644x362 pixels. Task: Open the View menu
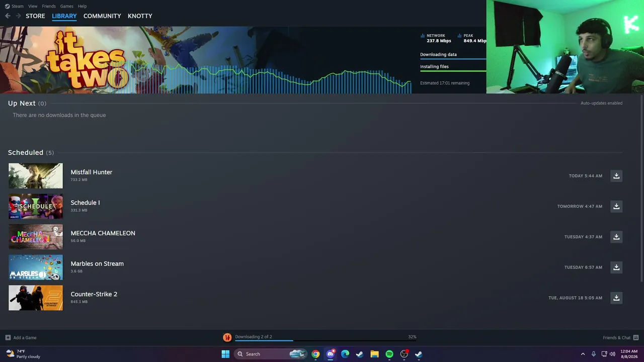(x=33, y=6)
